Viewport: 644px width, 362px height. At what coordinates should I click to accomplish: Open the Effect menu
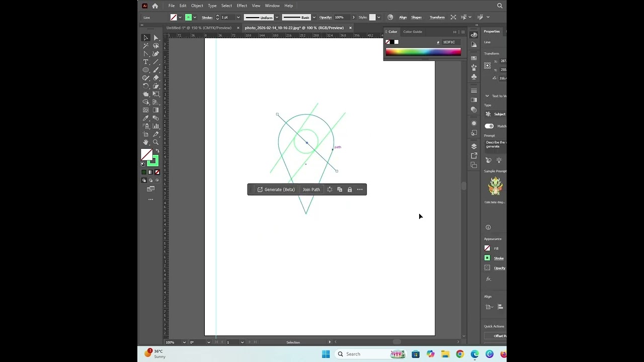click(x=242, y=6)
